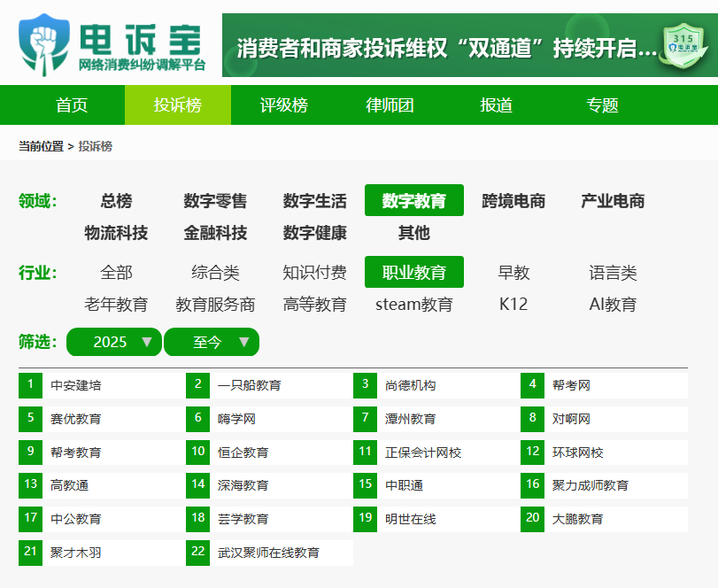Select the 跨境电商 domain filter
The width and height of the screenshot is (718, 588).
(x=513, y=201)
